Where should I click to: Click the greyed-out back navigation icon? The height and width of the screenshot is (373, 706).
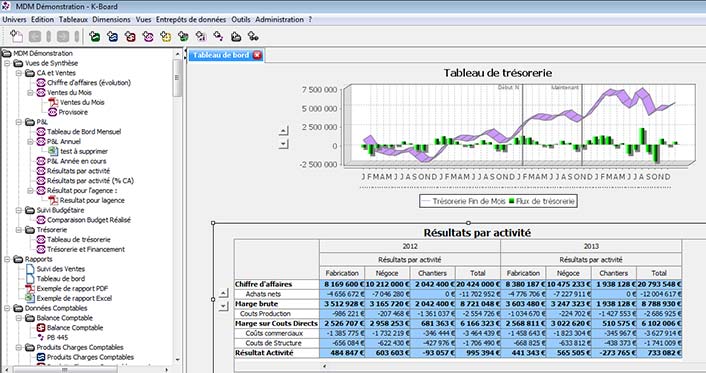point(35,36)
